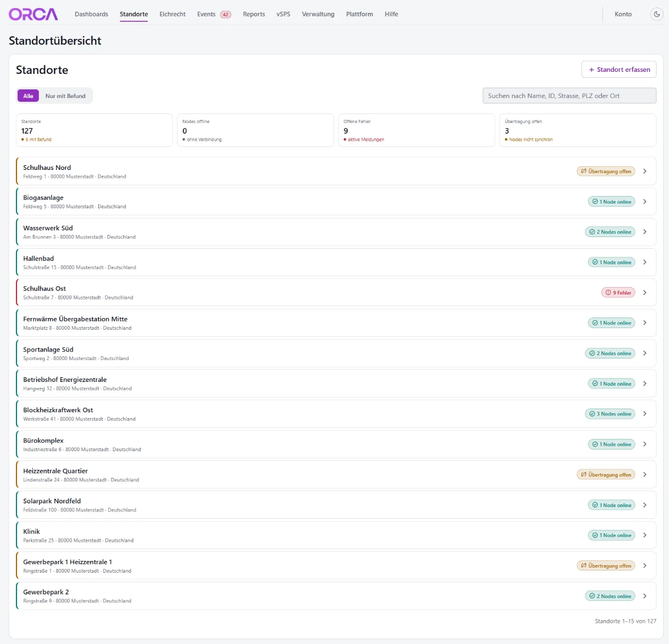Click Übertragung offen badge for Heizzentrale Quartier
Viewport: 669px width, 644px height.
pyautogui.click(x=606, y=475)
